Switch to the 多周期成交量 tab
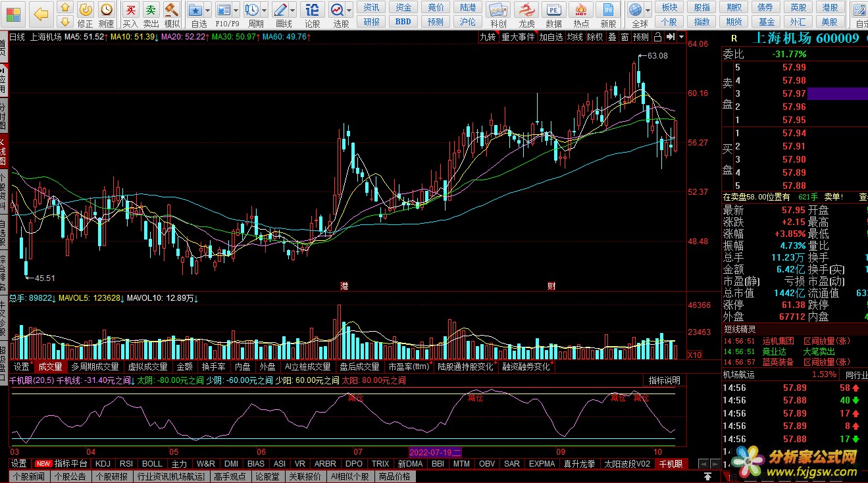The height and width of the screenshot is (483, 868). point(95,367)
